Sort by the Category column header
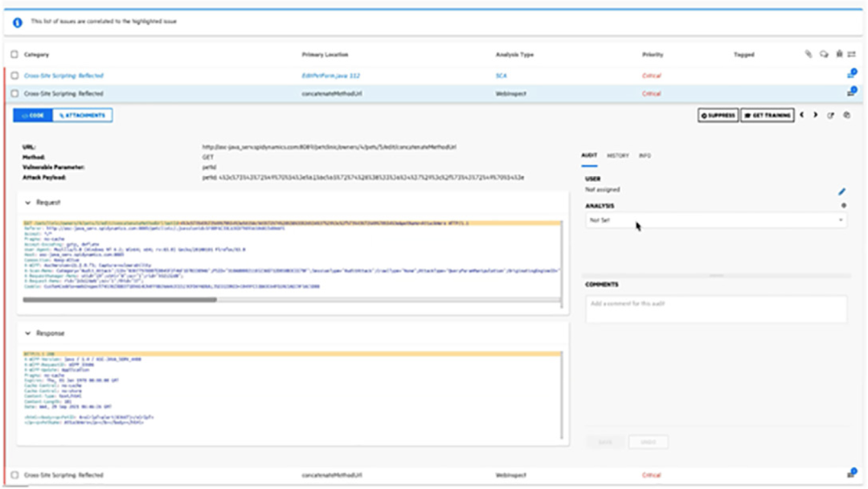 36,54
